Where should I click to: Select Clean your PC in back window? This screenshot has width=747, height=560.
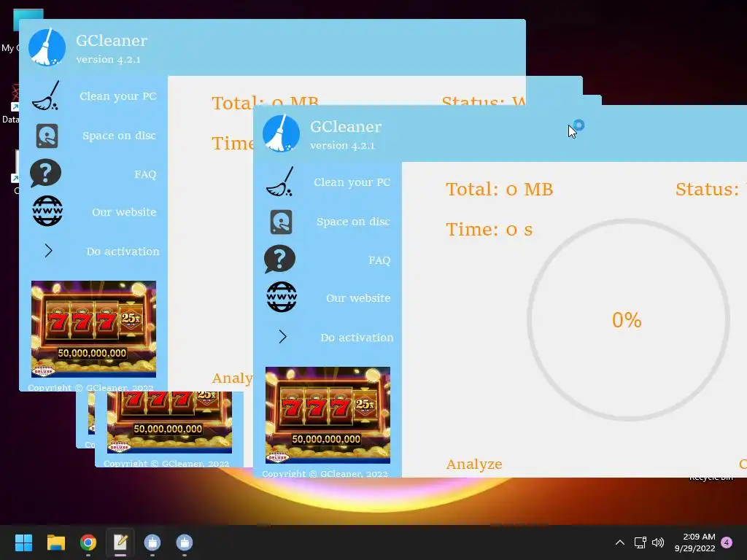[117, 96]
